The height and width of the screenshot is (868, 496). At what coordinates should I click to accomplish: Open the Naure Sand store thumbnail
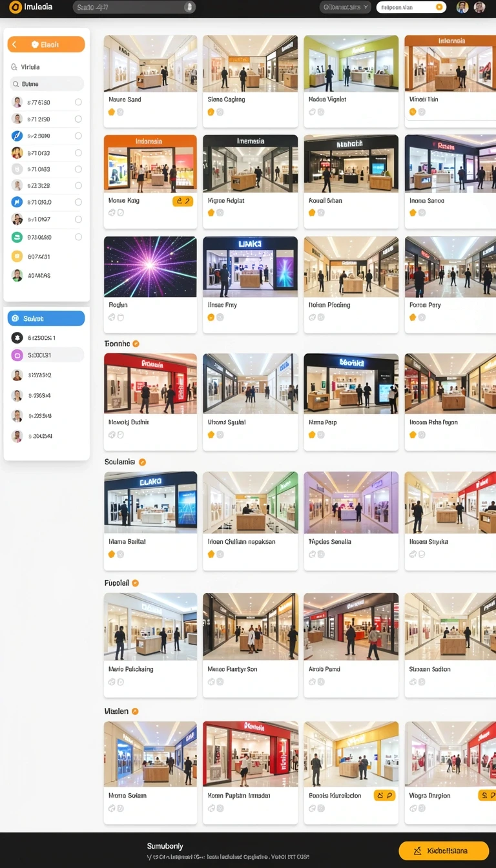pos(150,63)
